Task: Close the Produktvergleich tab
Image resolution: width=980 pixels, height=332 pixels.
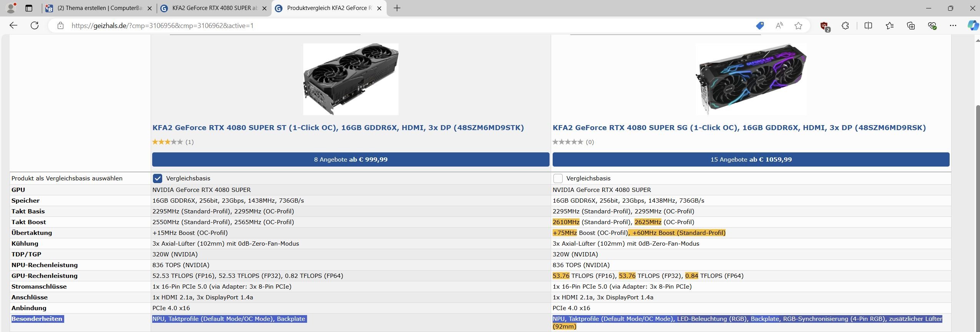Action: click(x=379, y=8)
